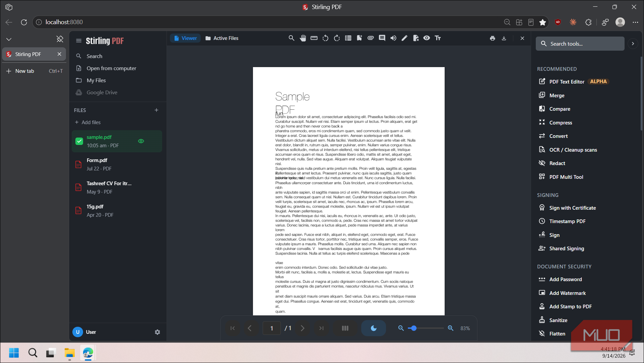The width and height of the screenshot is (644, 363).
Task: Select the pencil draw tool
Action: click(404, 38)
